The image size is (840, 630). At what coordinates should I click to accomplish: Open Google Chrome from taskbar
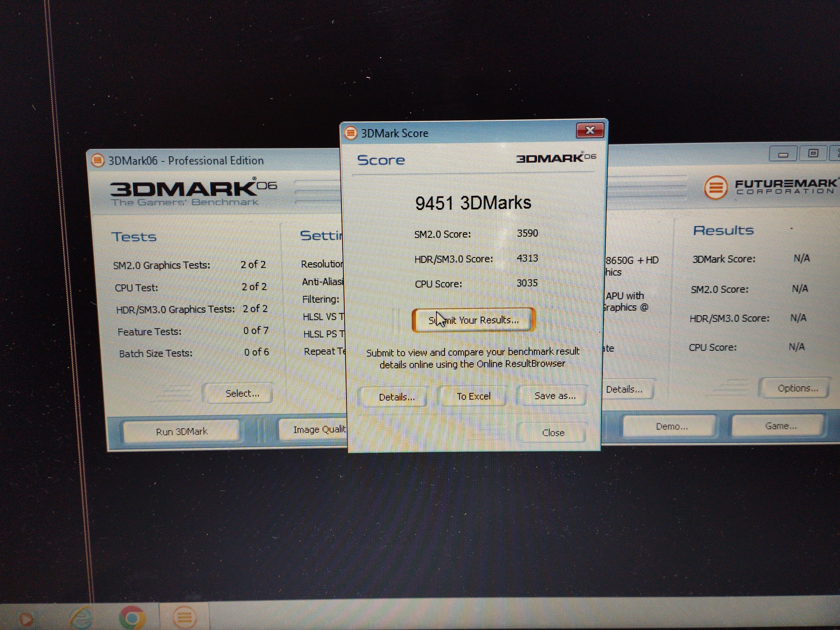point(132,617)
